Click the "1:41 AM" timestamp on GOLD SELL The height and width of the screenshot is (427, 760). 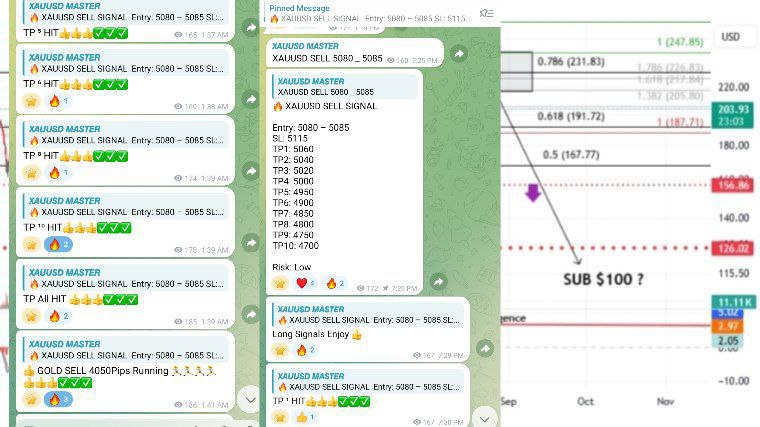coord(215,405)
